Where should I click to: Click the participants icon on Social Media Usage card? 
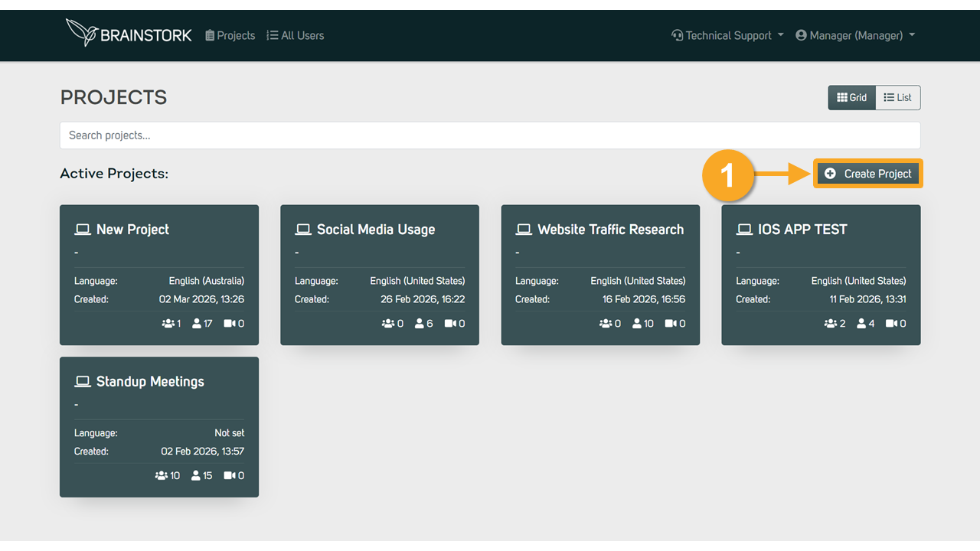420,324
